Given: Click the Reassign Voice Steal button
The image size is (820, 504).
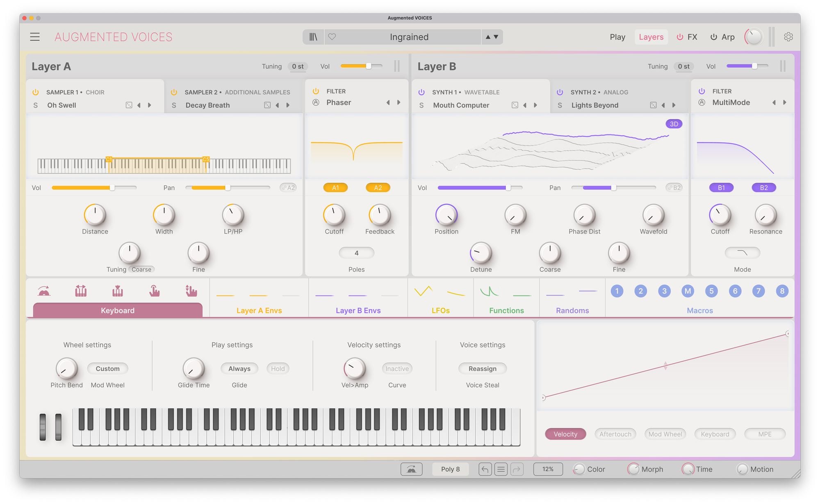Looking at the screenshot, I should 483,369.
